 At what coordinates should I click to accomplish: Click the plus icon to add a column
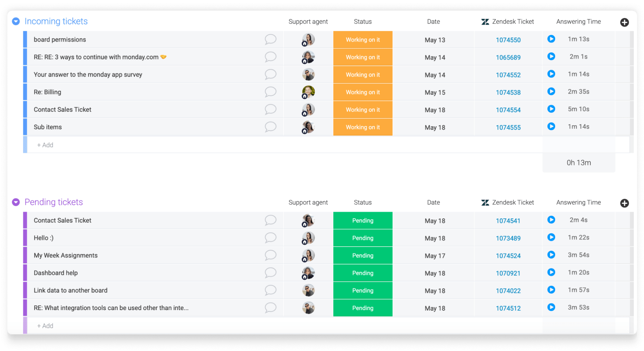coord(625,22)
